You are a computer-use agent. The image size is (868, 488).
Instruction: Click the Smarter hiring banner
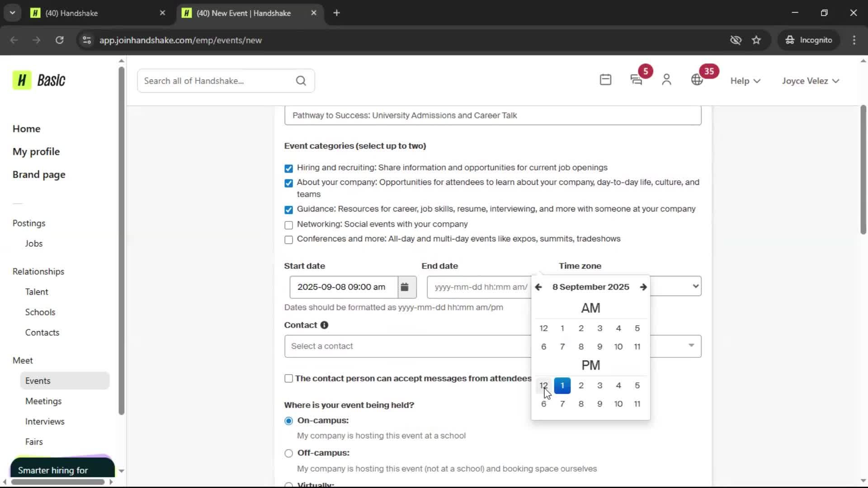tap(62, 467)
